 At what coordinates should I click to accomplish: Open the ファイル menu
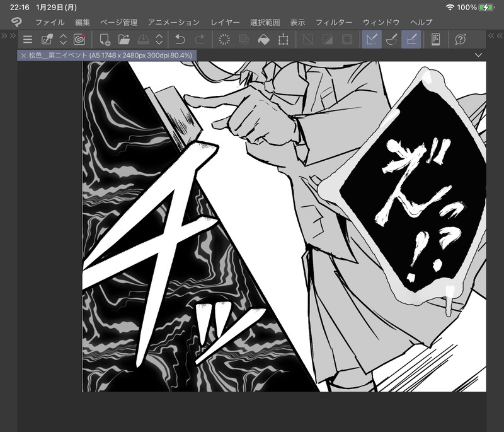[50, 22]
